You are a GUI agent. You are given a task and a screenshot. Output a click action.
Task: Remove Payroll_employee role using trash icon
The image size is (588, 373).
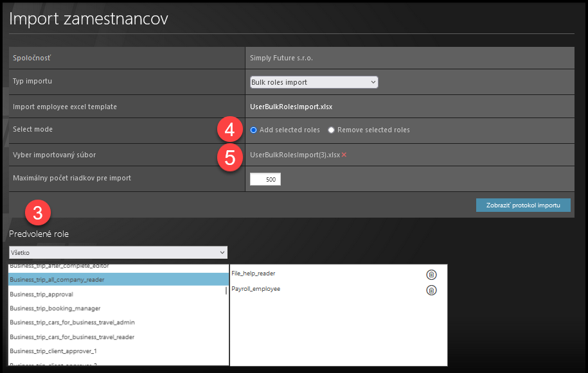[431, 290]
